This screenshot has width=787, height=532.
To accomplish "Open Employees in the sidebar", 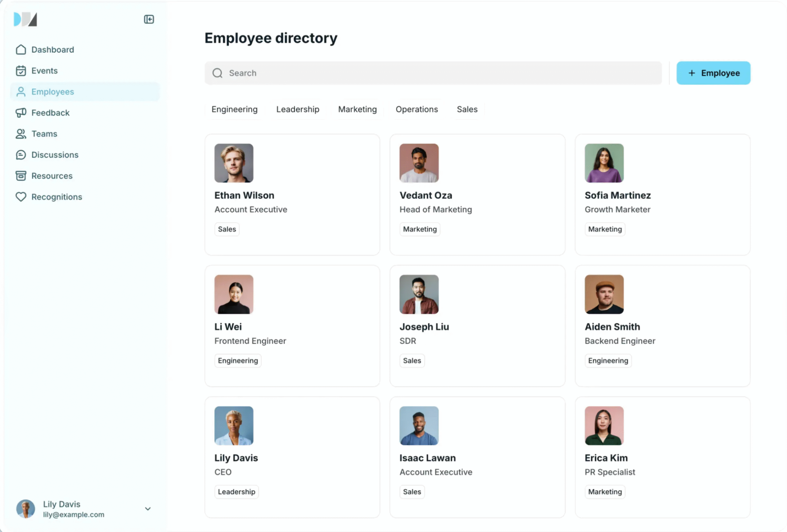I will pos(53,92).
